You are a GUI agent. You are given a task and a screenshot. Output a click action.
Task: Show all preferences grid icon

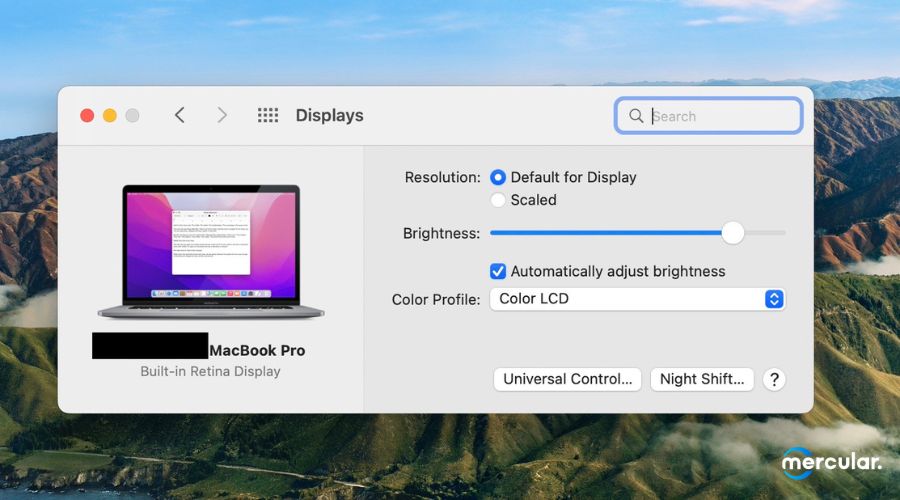267,115
